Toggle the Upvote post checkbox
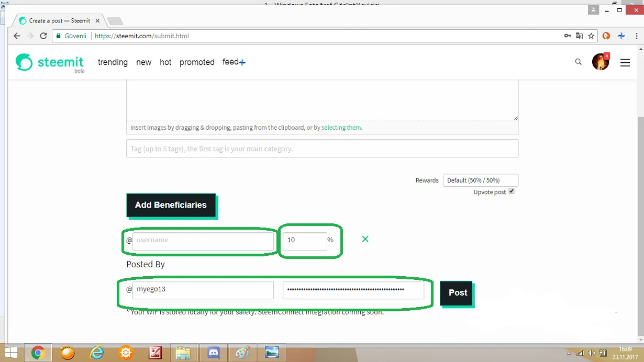This screenshot has height=362, width=644. (512, 191)
